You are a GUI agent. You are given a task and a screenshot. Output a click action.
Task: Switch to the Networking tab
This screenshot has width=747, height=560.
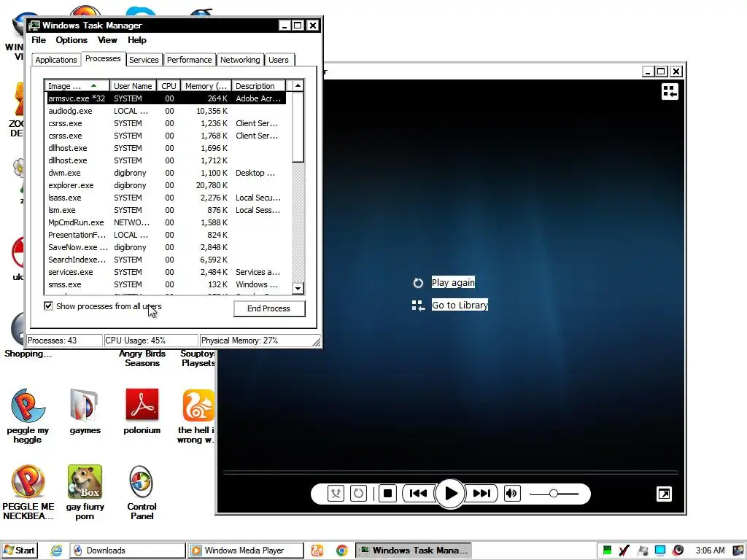pyautogui.click(x=240, y=60)
